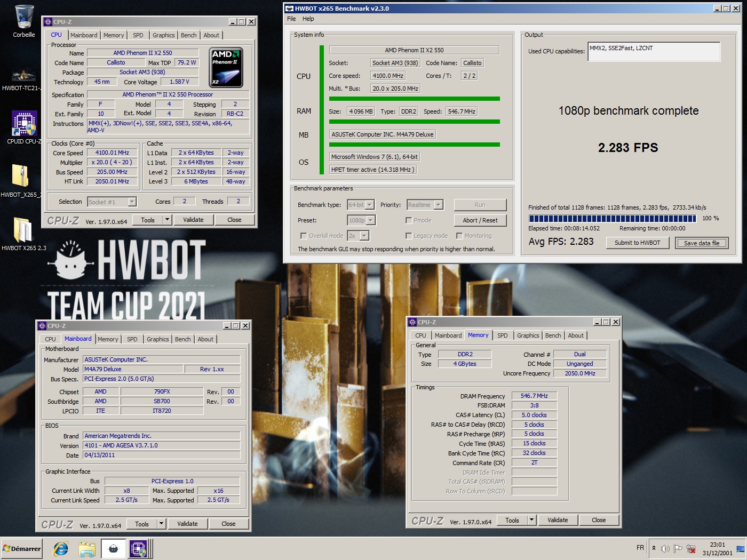Click the Core Speed 4100.01 MHz field
The width and height of the screenshot is (747, 560).
click(113, 153)
